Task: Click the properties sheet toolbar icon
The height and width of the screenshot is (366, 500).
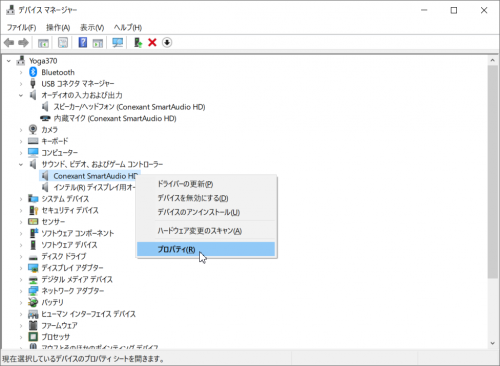Action: [63, 43]
